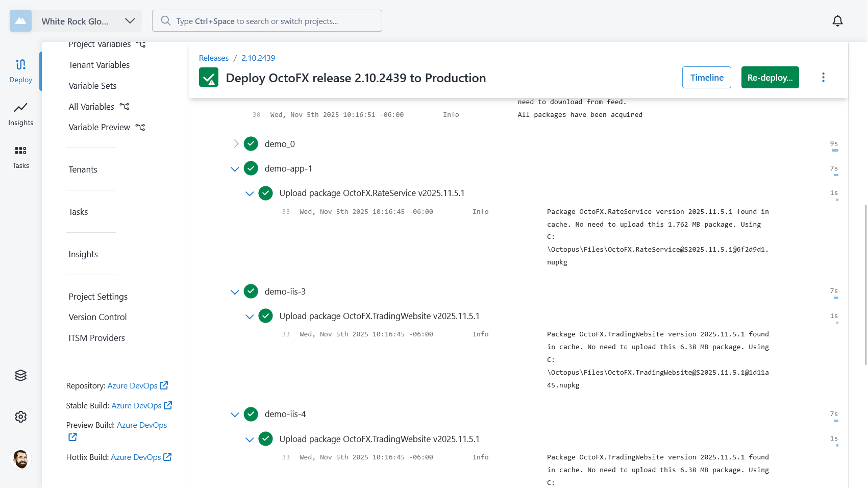The image size is (868, 488).
Task: Click the stacked layers icon
Action: 20,375
